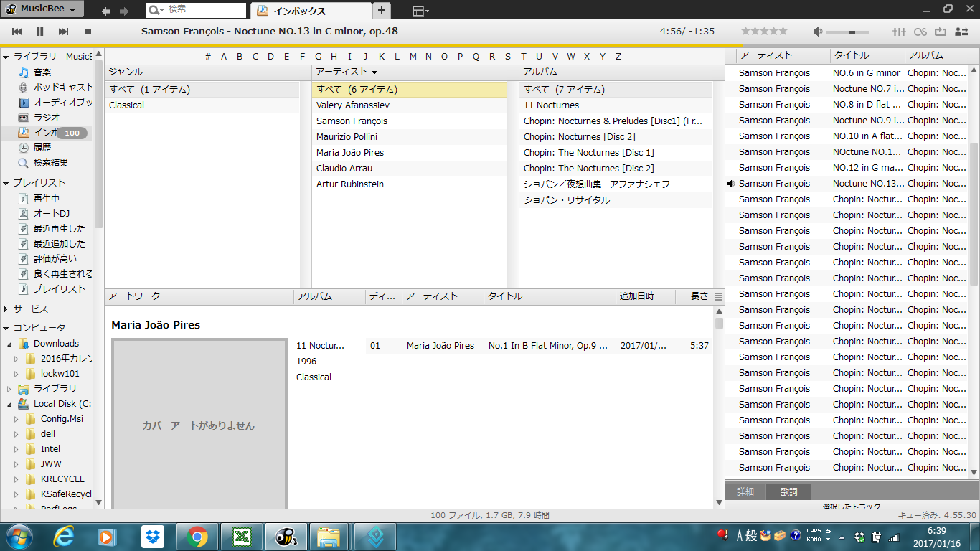Viewport: 980px width, 551px height.
Task: Rate the current track five stars
Action: click(x=783, y=32)
